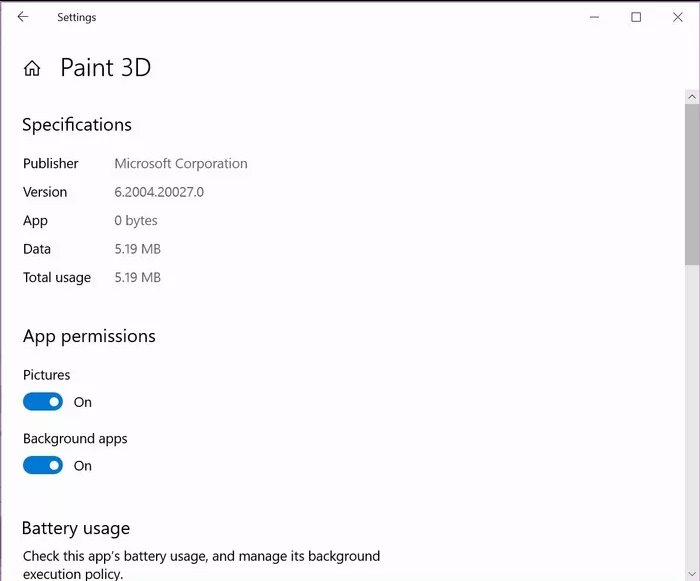Image resolution: width=700 pixels, height=581 pixels.
Task: Click the Background apps label
Action: [x=75, y=439]
